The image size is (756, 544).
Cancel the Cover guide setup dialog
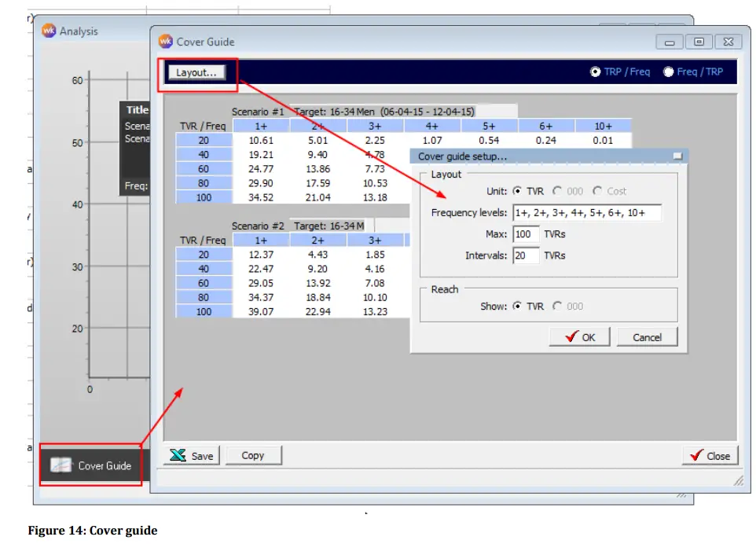pos(647,337)
